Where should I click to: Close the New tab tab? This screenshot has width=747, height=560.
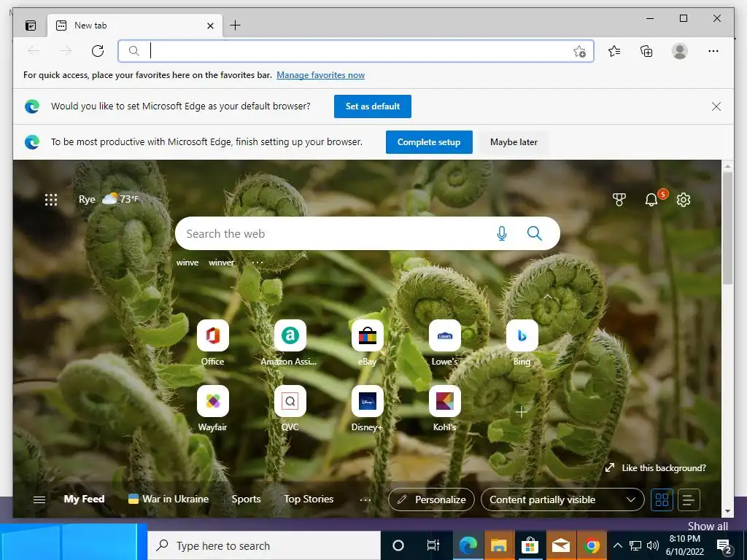coord(210,26)
